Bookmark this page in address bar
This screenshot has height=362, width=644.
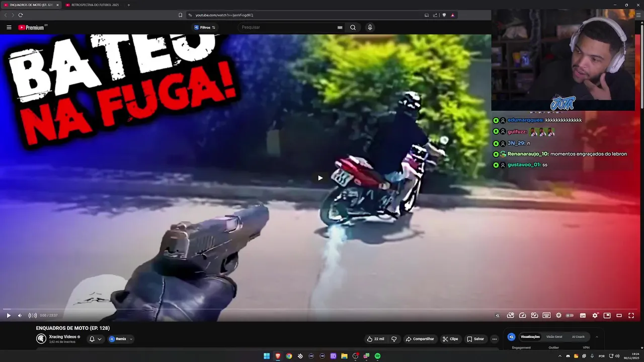pos(181,15)
